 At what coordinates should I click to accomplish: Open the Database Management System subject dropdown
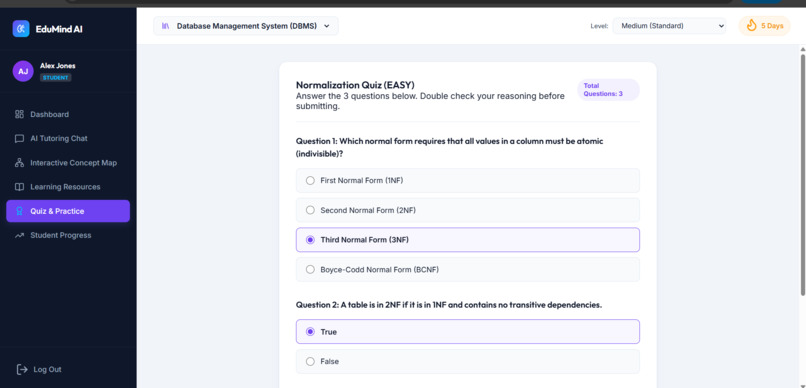(x=246, y=26)
